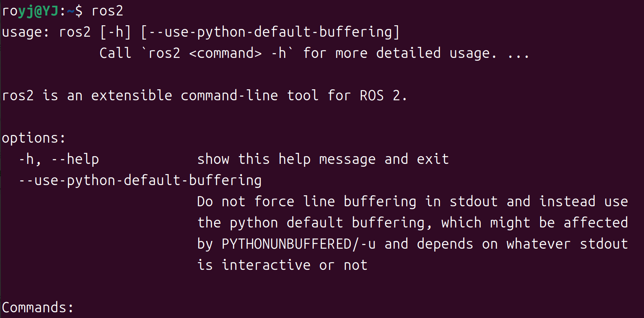Click the word "extensible" in the description line
Viewport: 644px width, 318px height.
pyautogui.click(x=131, y=96)
